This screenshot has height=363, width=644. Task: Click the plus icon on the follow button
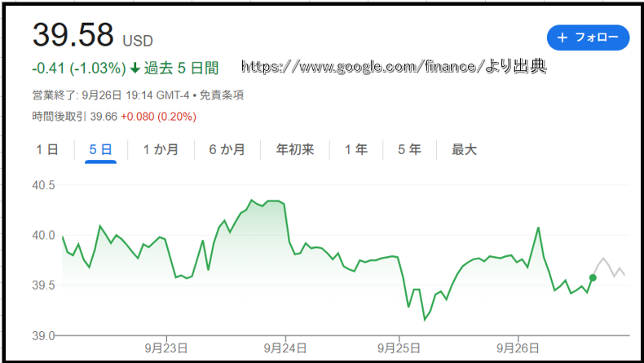(x=562, y=38)
